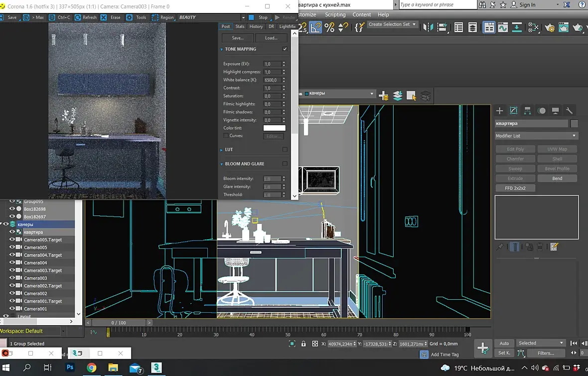Click the Load... button in Post tab

271,38
